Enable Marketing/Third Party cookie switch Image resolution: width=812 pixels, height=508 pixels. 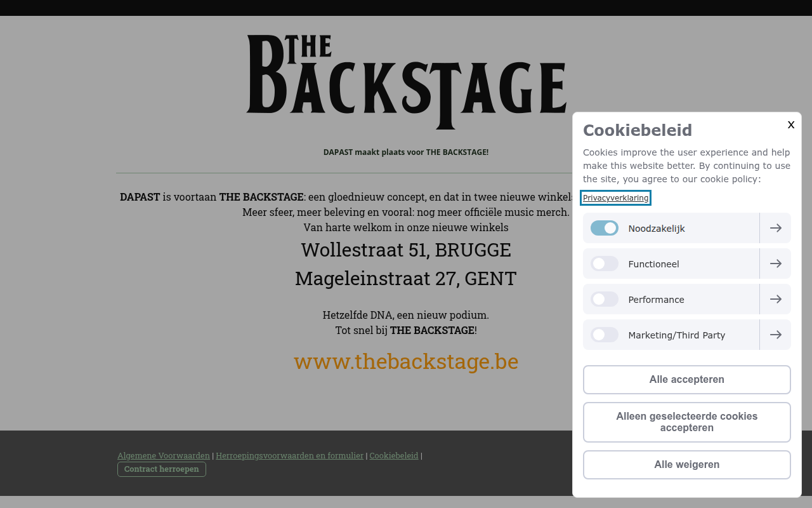[x=605, y=335]
